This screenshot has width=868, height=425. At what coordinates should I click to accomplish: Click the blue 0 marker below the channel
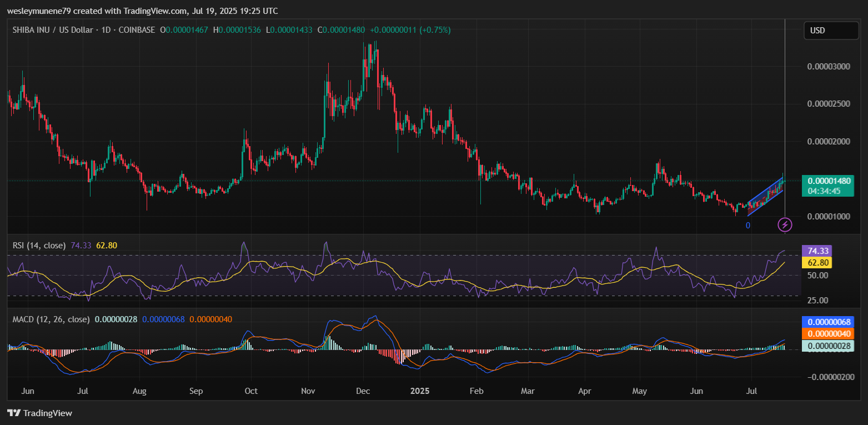747,226
